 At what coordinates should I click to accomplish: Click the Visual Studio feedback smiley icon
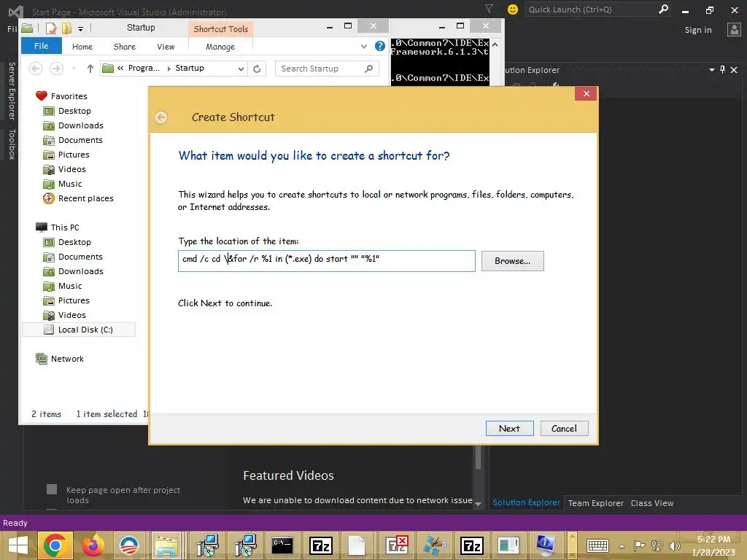[x=513, y=9]
